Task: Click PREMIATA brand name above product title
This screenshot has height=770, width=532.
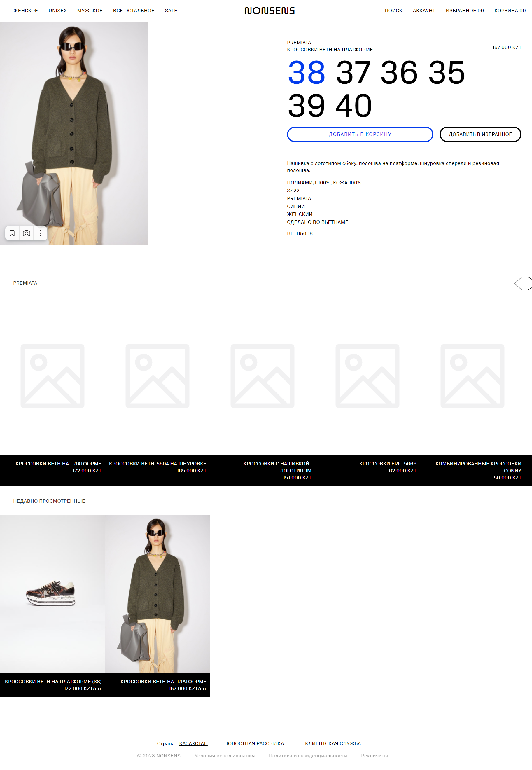Action: click(299, 43)
